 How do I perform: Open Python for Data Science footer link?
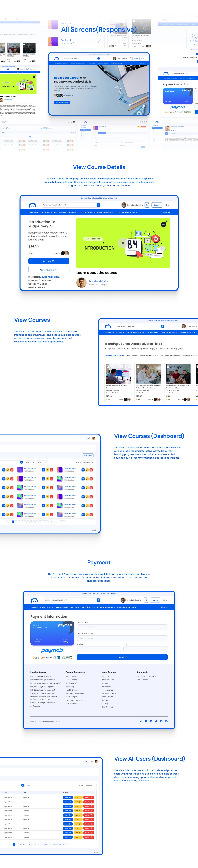pos(40,676)
